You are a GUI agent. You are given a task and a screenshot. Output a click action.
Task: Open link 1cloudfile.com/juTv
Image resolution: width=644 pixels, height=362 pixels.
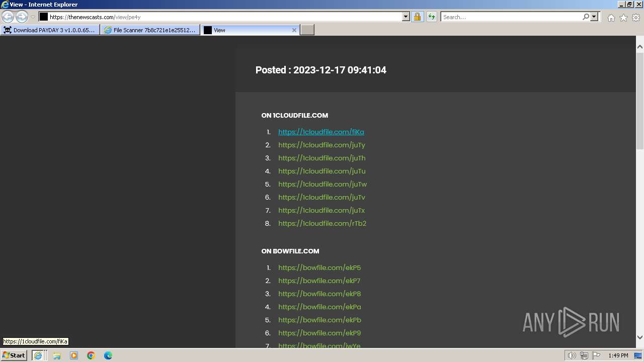(x=321, y=197)
